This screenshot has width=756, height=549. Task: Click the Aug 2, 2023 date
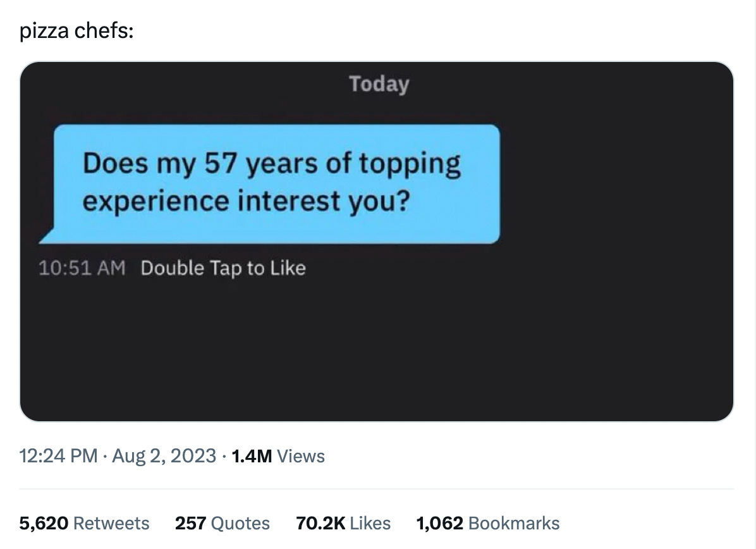point(164,456)
